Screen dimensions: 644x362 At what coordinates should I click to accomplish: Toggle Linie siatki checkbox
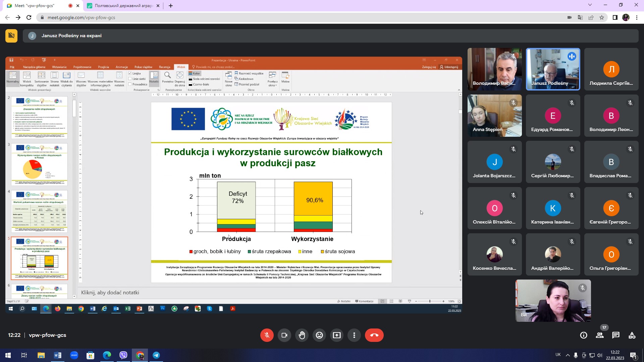click(130, 79)
